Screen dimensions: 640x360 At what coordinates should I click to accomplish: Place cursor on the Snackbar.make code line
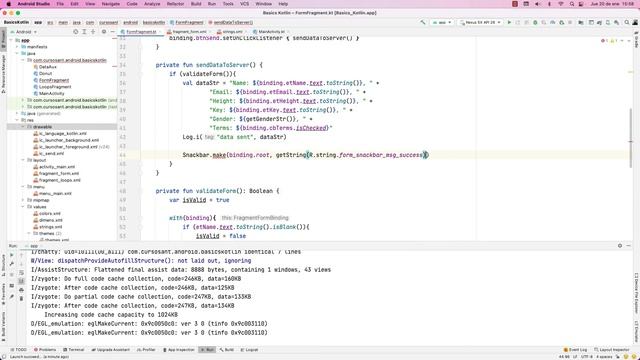pyautogui.click(x=305, y=155)
